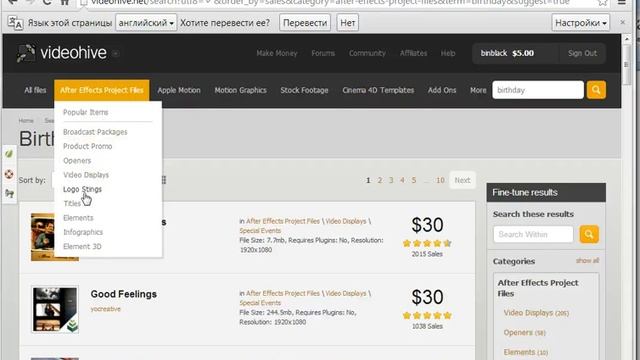Go to results page 10
640x360 pixels.
(x=440, y=180)
